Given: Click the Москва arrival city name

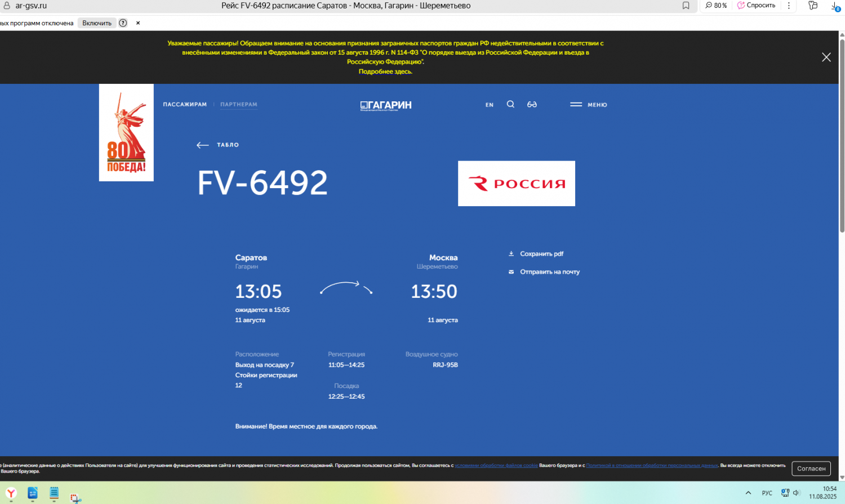Looking at the screenshot, I should pyautogui.click(x=443, y=258).
